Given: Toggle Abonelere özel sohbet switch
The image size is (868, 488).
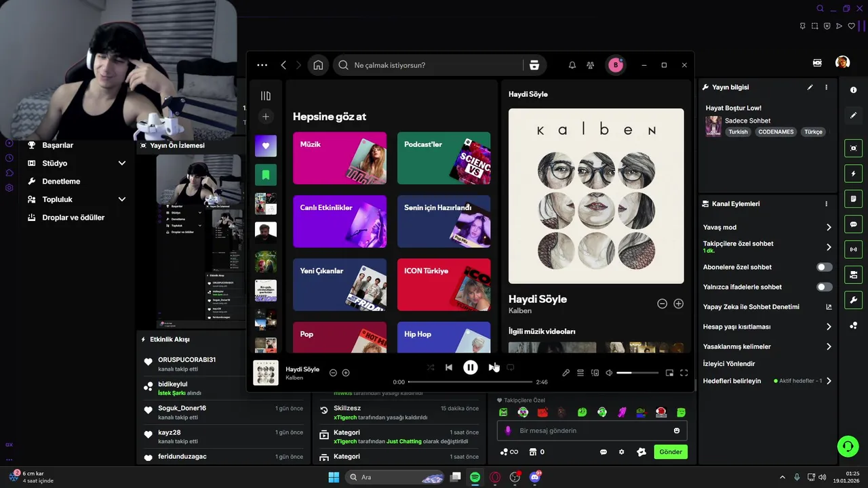Looking at the screenshot, I should pyautogui.click(x=824, y=267).
